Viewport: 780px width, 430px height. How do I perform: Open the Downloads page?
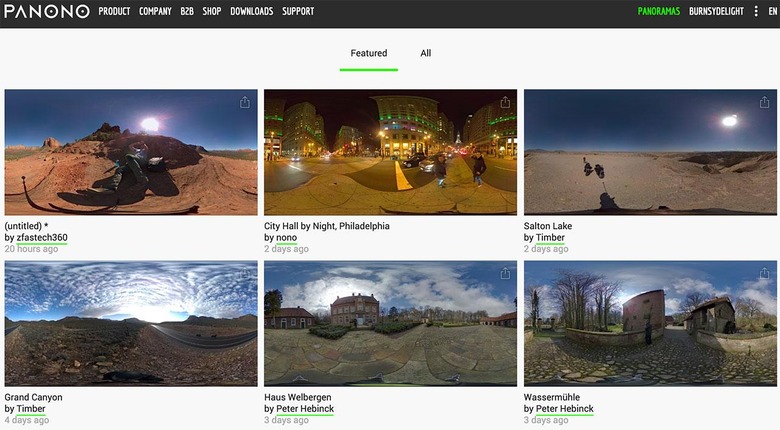point(251,12)
